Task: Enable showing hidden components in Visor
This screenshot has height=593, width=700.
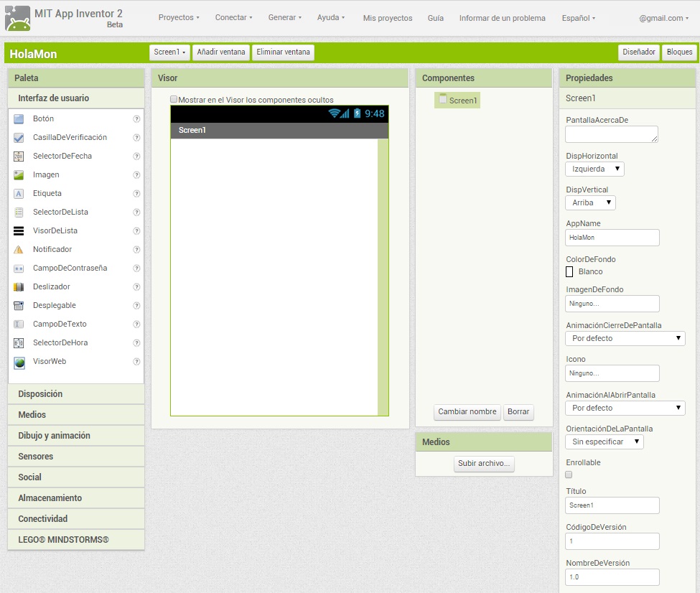Action: (174, 99)
